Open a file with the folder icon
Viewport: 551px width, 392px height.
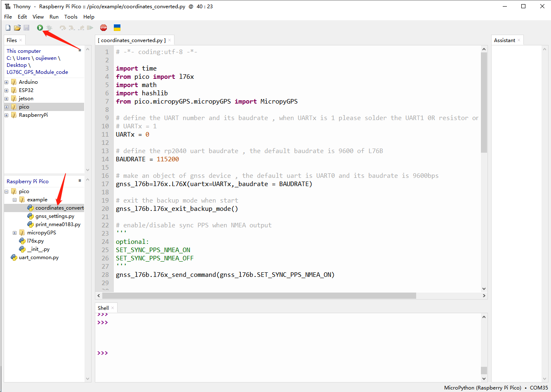pos(17,28)
